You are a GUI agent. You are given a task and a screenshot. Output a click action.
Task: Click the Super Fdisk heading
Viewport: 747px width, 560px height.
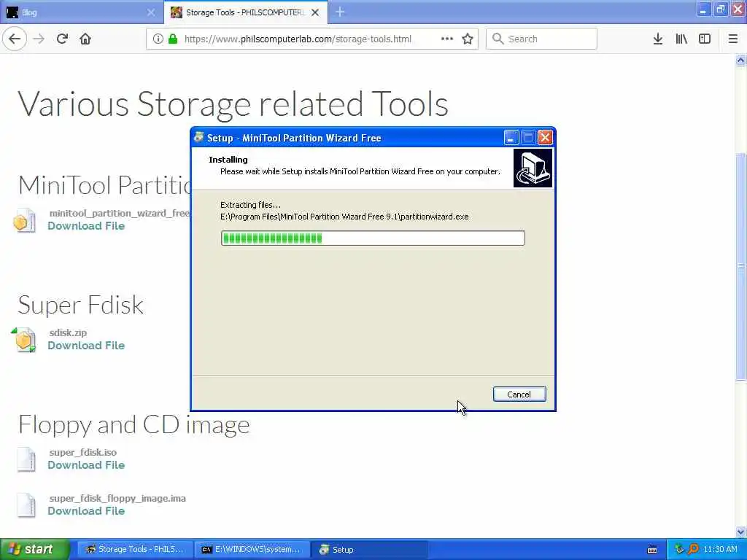[x=80, y=304]
